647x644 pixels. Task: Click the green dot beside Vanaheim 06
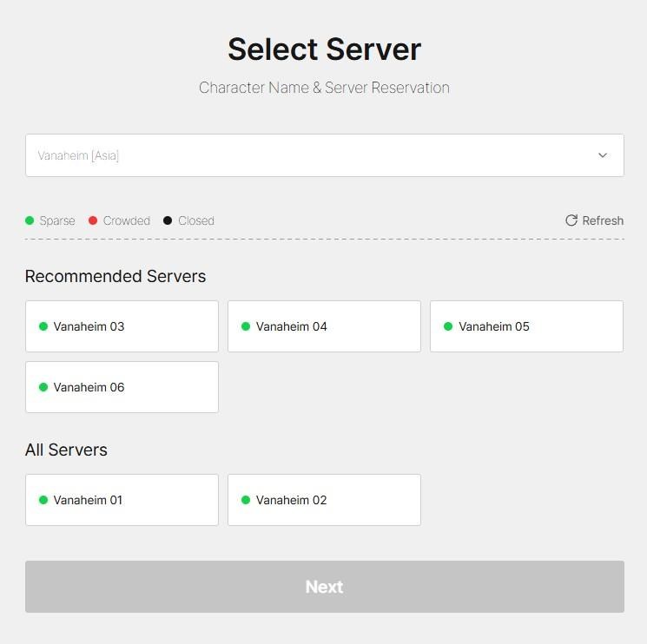coord(43,387)
